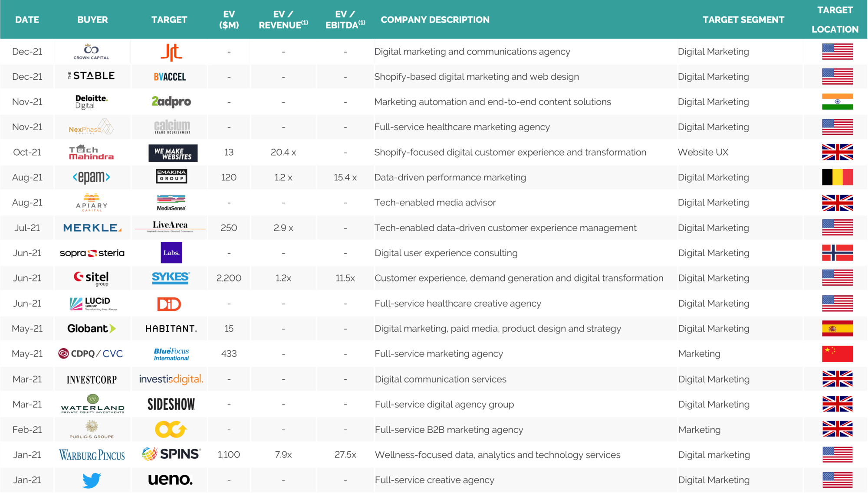Click the Crown Capital buyer logo

coord(91,52)
